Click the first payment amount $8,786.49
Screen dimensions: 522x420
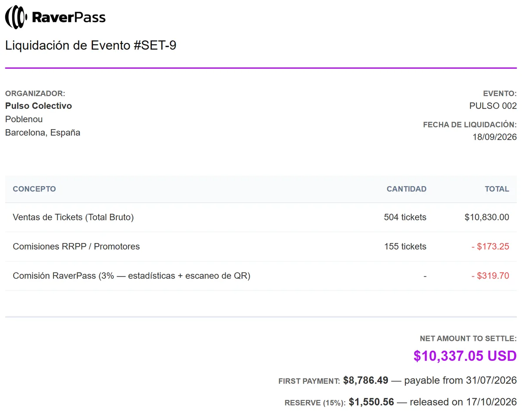click(365, 380)
